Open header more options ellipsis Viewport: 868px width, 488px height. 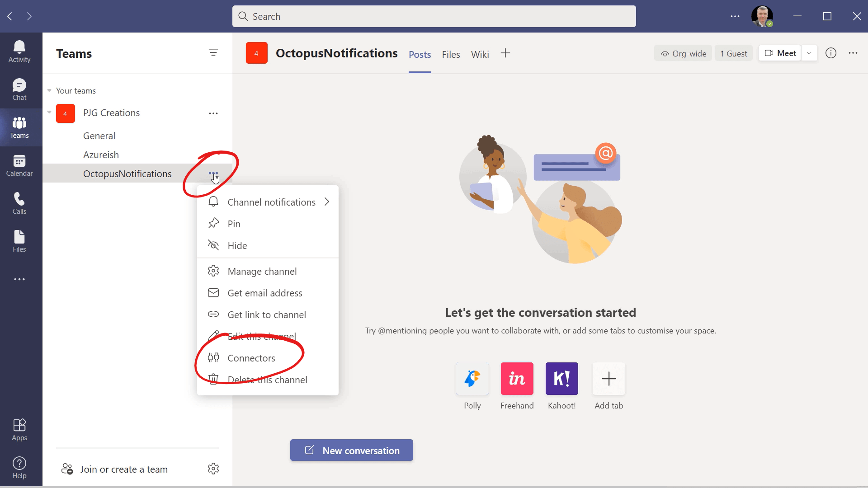point(853,53)
